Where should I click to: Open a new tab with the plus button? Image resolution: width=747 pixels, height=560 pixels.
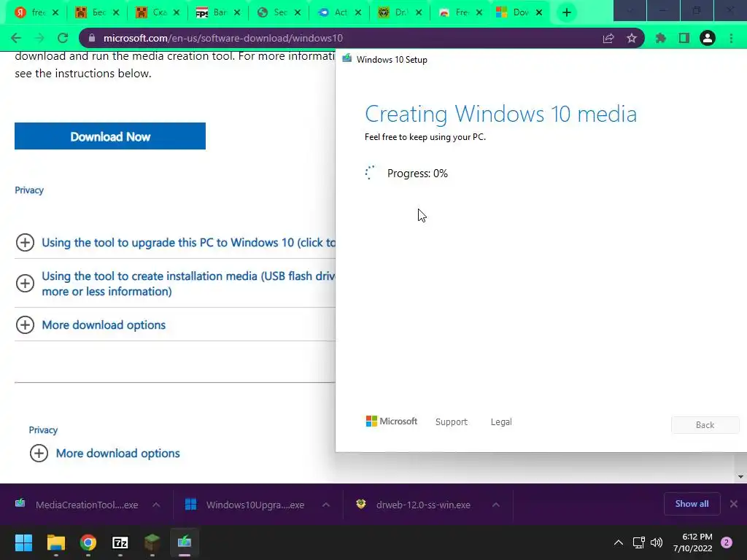[x=566, y=12]
